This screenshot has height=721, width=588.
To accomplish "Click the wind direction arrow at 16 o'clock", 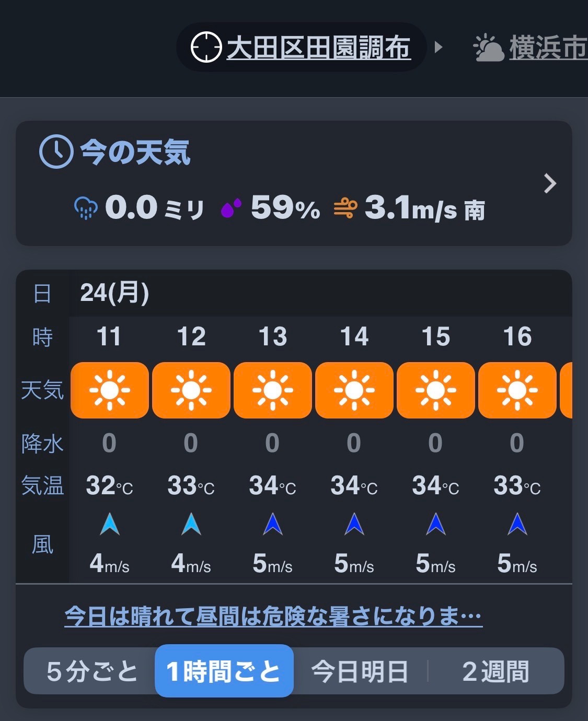I will 517,524.
